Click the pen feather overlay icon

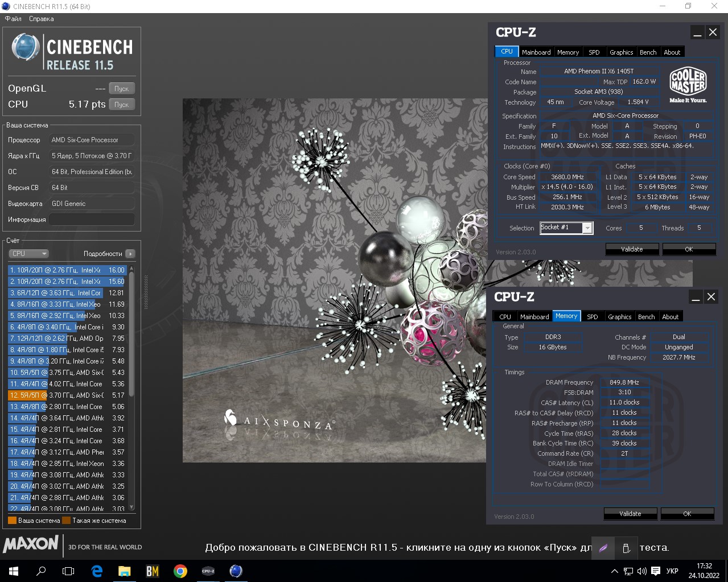[603, 548]
